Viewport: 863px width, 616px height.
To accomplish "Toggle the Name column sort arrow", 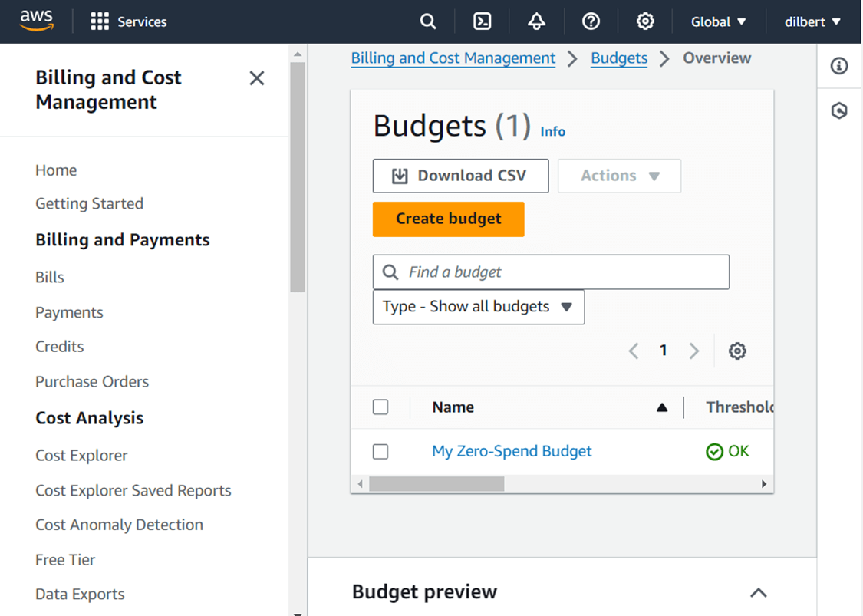I will (x=662, y=407).
